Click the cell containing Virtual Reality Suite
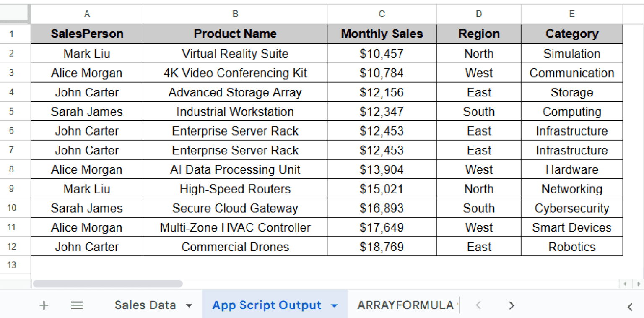 pos(235,53)
